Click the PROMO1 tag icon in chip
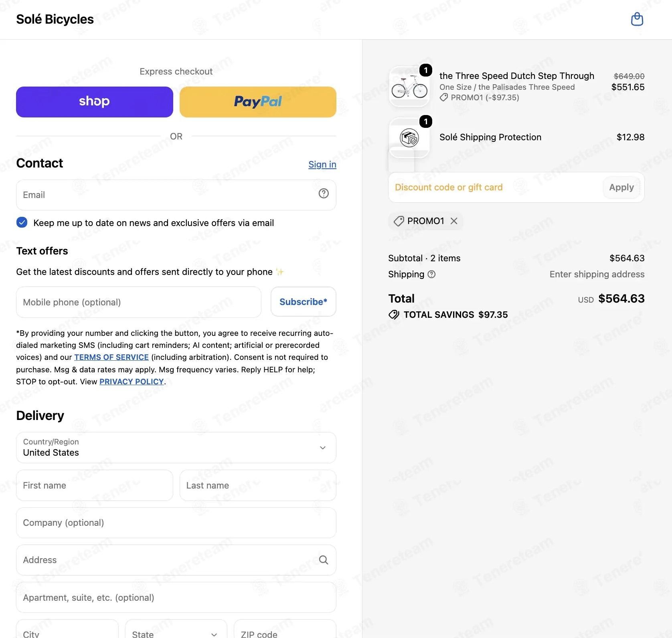 click(x=399, y=221)
